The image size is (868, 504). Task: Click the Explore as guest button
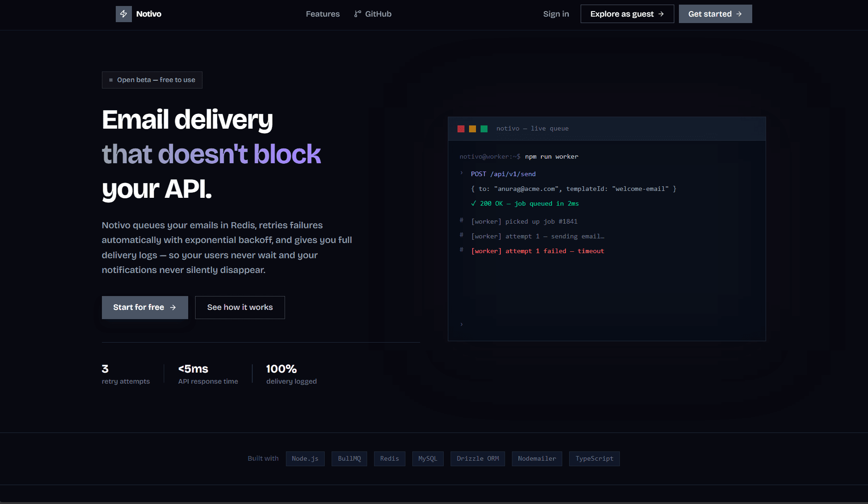click(627, 14)
